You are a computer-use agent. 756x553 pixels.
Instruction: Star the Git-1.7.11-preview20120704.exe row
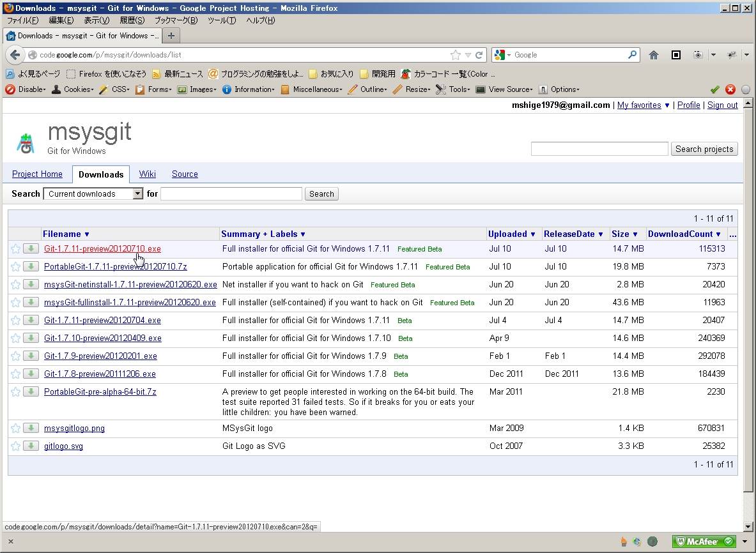click(15, 320)
